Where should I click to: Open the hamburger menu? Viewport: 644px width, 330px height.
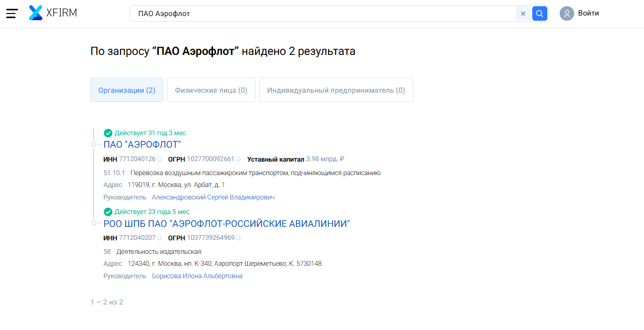point(12,13)
